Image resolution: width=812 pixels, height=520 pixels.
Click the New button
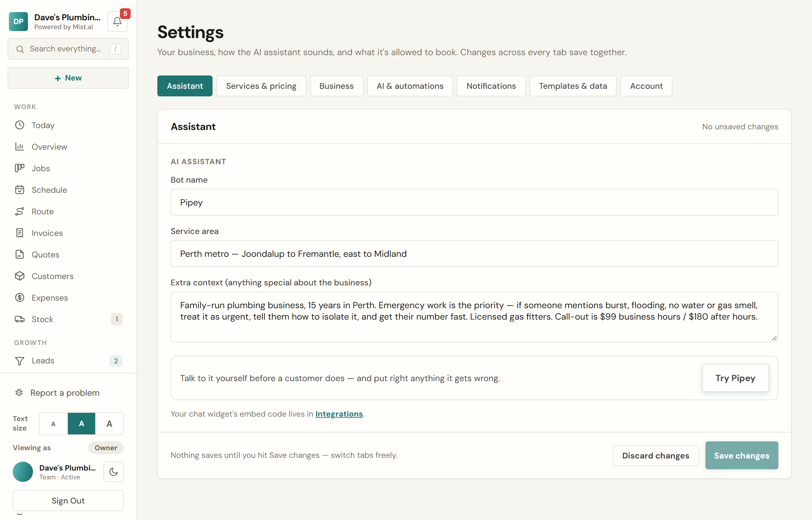(x=68, y=78)
